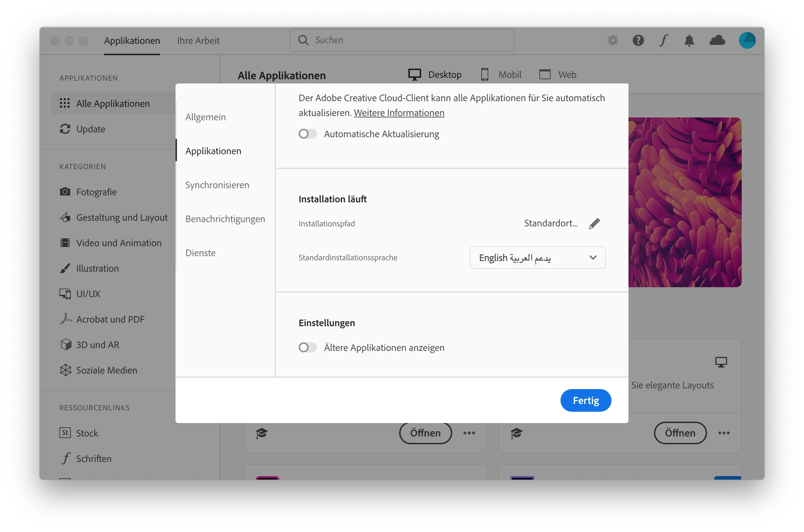
Task: Click the Update refresh icon in sidebar
Action: pyautogui.click(x=65, y=129)
